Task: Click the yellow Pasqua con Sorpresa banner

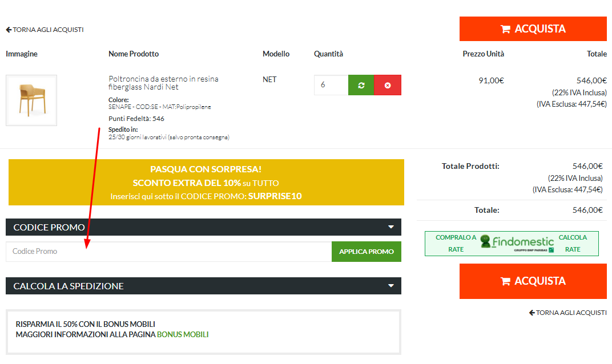Action: pos(206,183)
